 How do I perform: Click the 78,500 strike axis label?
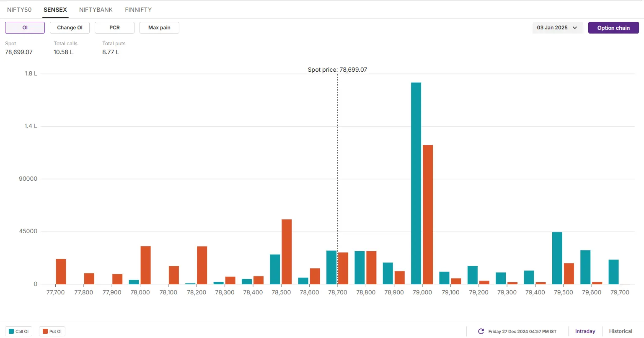pos(281,292)
